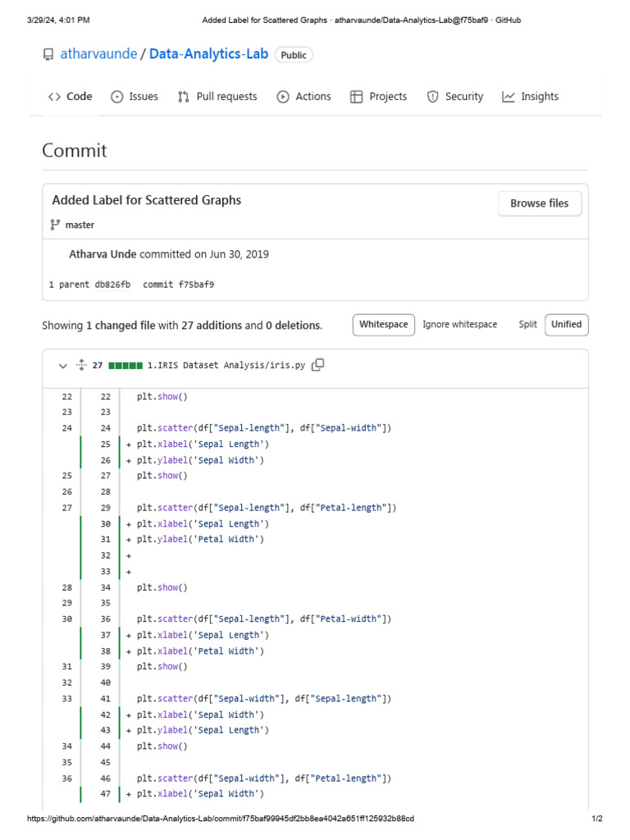Click the 'Added Label for Scattered Graphs' commit title
Screen dimensions: 630x840
[146, 200]
